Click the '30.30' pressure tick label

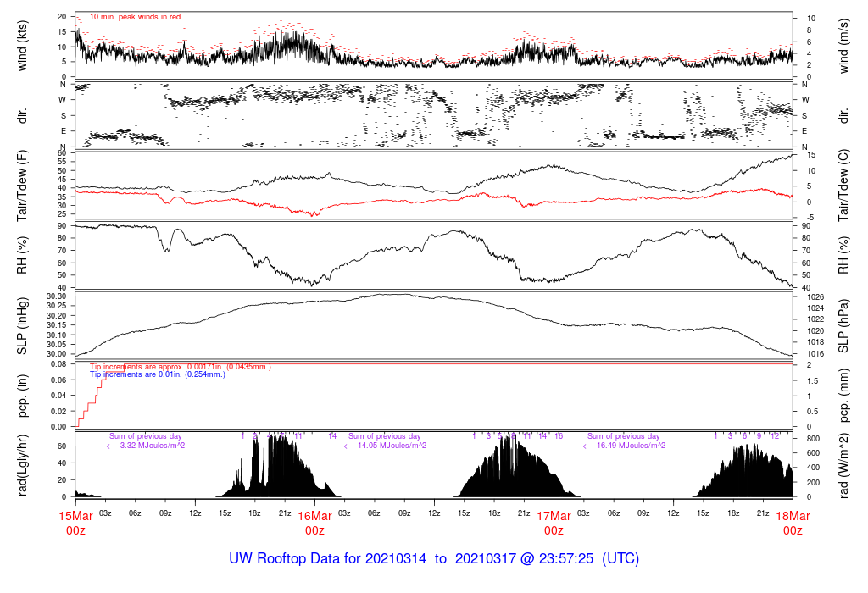coord(57,296)
